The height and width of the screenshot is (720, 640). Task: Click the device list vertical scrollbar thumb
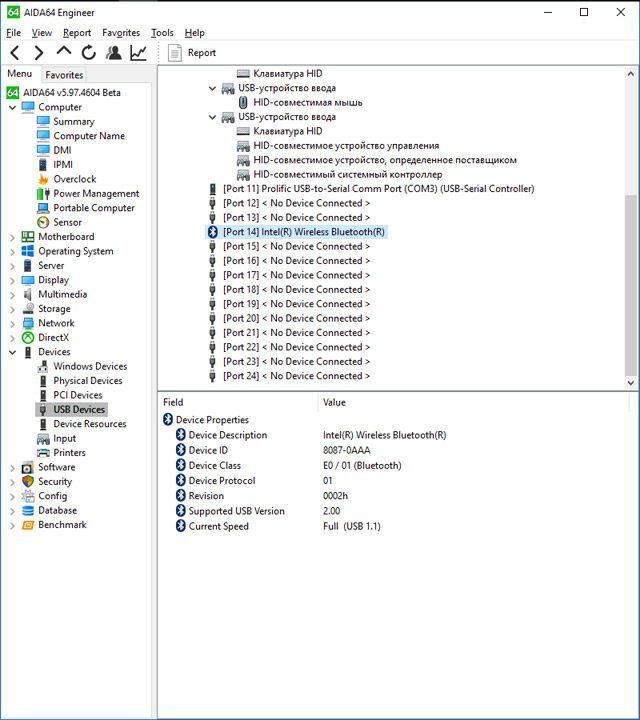(631, 286)
